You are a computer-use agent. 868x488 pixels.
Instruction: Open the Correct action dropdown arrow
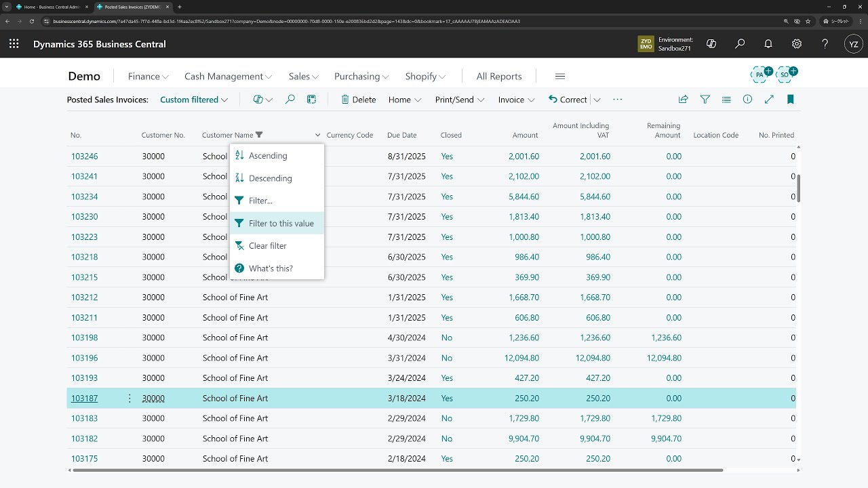(597, 99)
